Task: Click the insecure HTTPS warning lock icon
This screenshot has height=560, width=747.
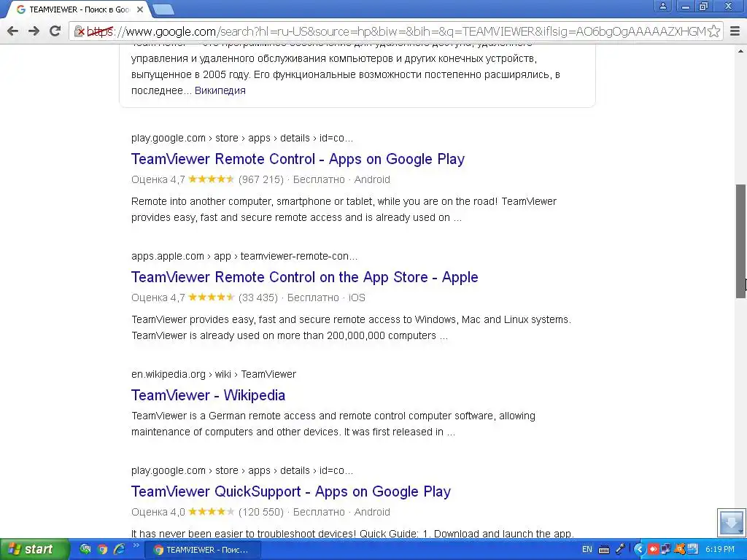Action: tap(79, 31)
